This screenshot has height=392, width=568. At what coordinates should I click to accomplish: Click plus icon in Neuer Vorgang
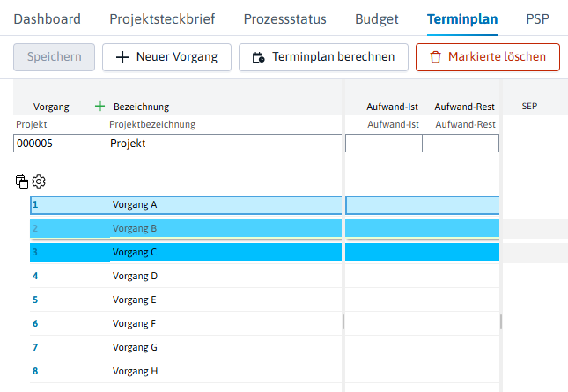[x=122, y=57]
